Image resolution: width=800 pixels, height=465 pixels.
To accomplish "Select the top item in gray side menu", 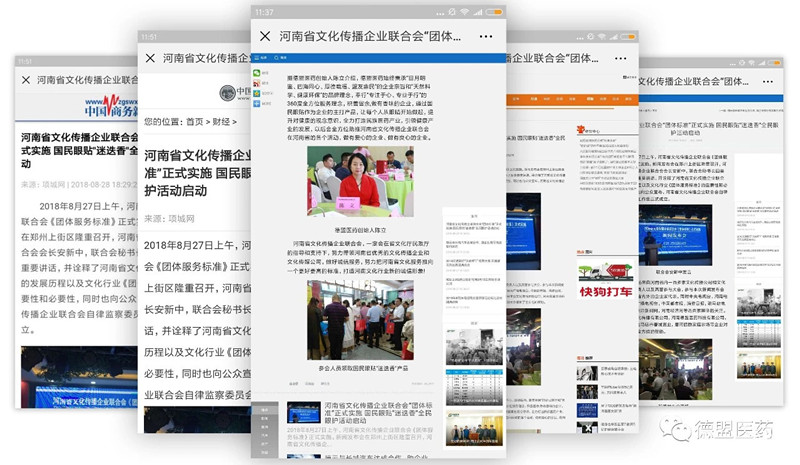I will pos(264,412).
